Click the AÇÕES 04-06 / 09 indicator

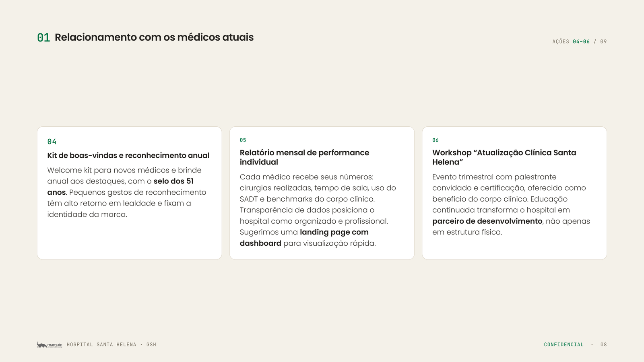click(579, 41)
